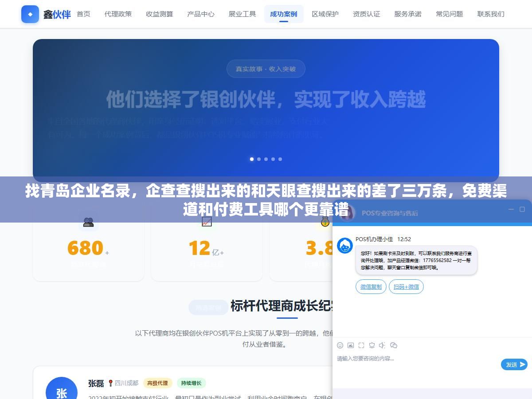Image resolution: width=532 pixels, height=399 pixels.
Task: Select the active 成功案例 tab
Action: [x=284, y=14]
